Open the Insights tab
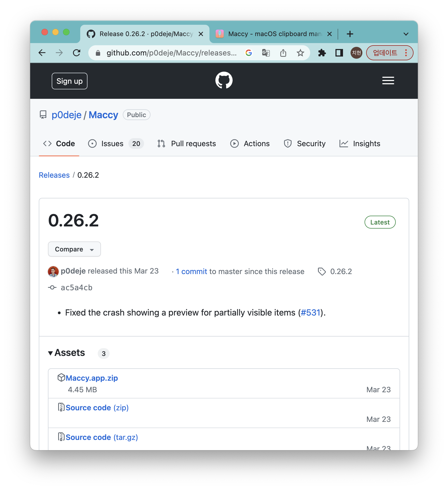Viewport: 448px width, 490px height. pyautogui.click(x=360, y=144)
